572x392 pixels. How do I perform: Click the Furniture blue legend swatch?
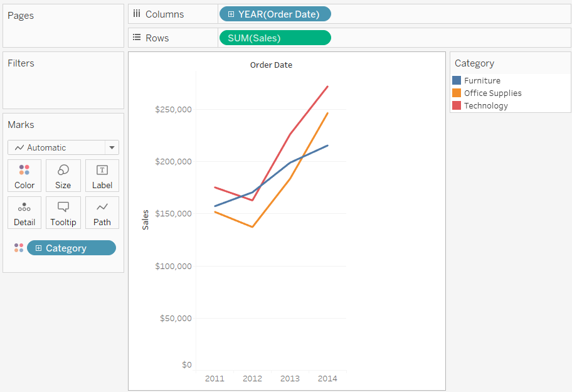pos(457,80)
